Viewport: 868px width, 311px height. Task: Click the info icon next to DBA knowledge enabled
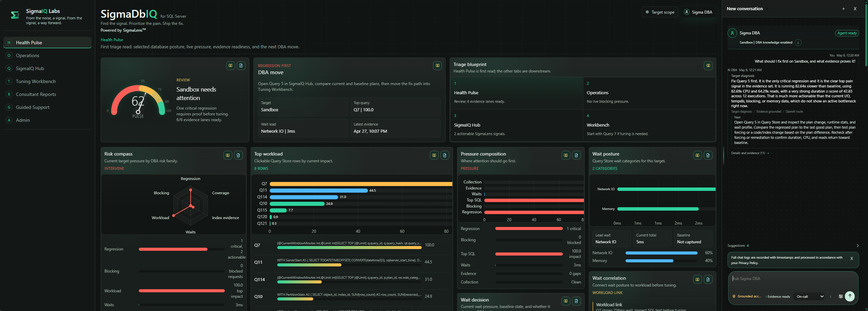[x=798, y=43]
